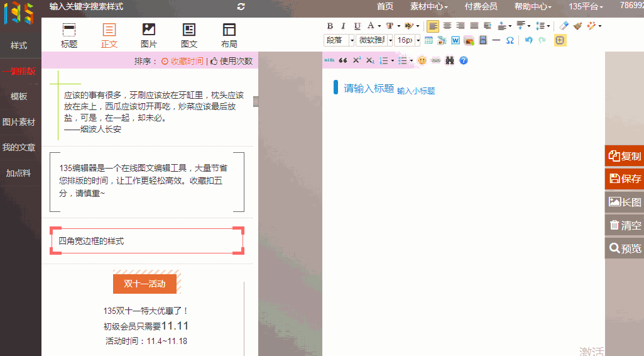Click the 复制 copy button

click(x=625, y=156)
